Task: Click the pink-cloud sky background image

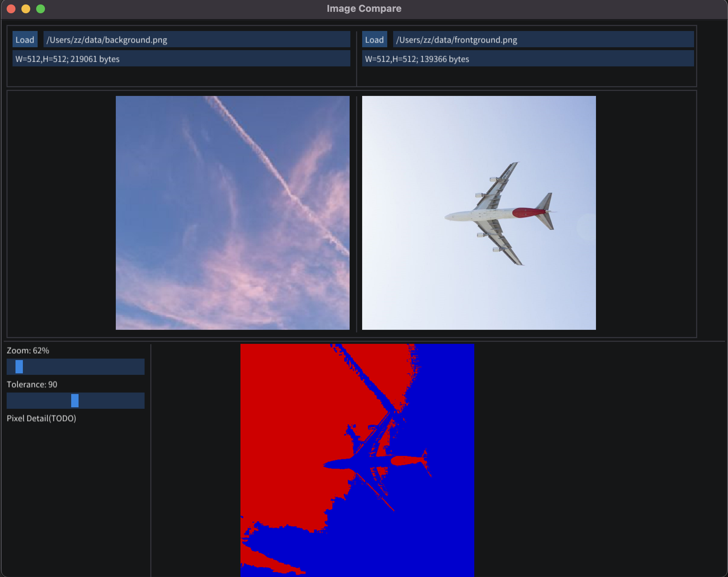Action: pos(232,213)
